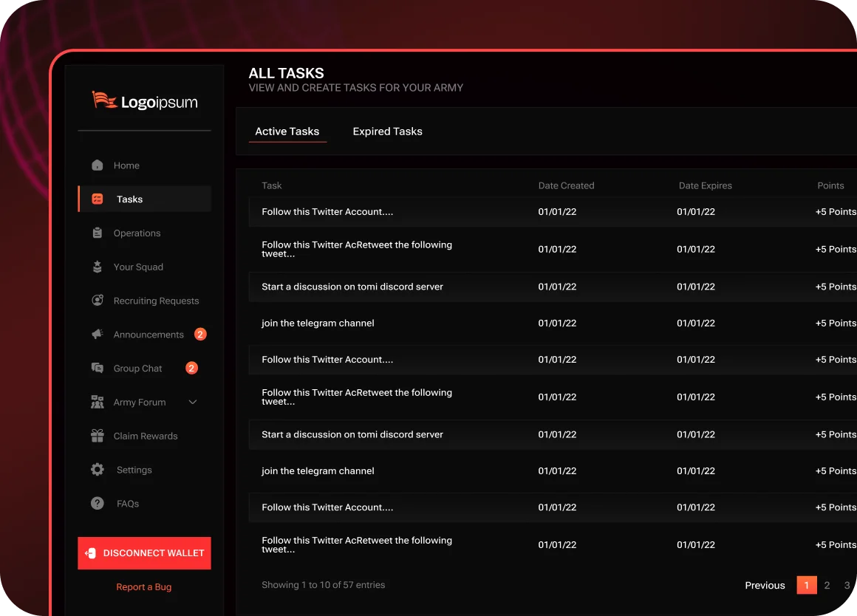This screenshot has height=616, width=857.
Task: Click the Group Chat bubble icon
Action: point(97,368)
